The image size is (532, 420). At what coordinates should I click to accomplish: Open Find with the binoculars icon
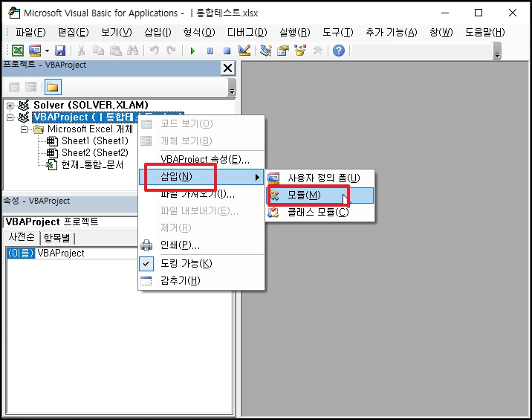(x=133, y=51)
